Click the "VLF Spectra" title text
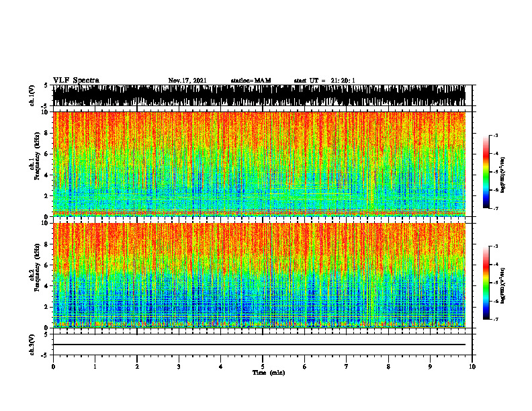The width and height of the screenshot is (532, 411). tap(76, 81)
